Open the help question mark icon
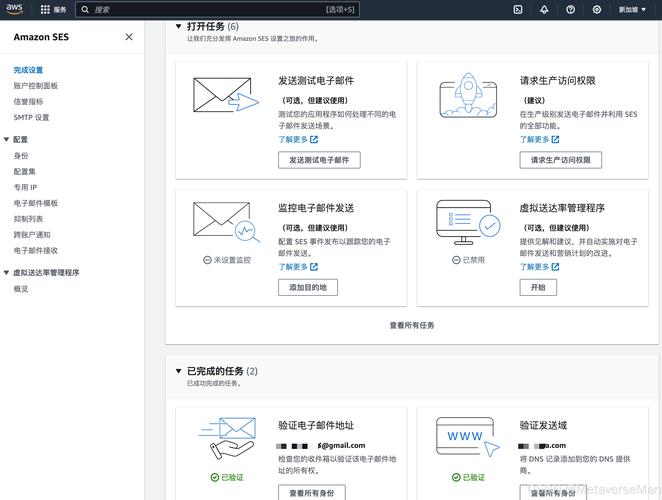662x500 pixels. coord(570,10)
